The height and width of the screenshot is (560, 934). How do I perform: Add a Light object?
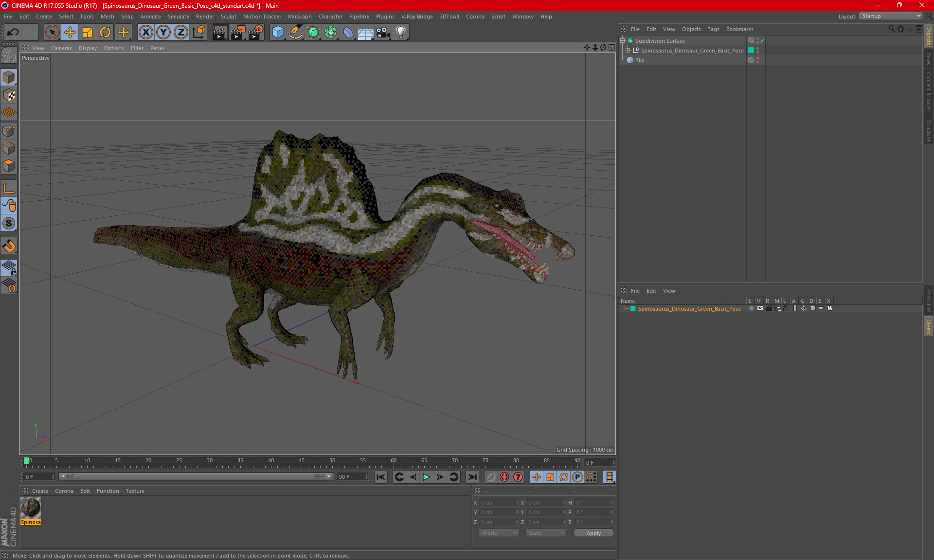click(x=401, y=32)
